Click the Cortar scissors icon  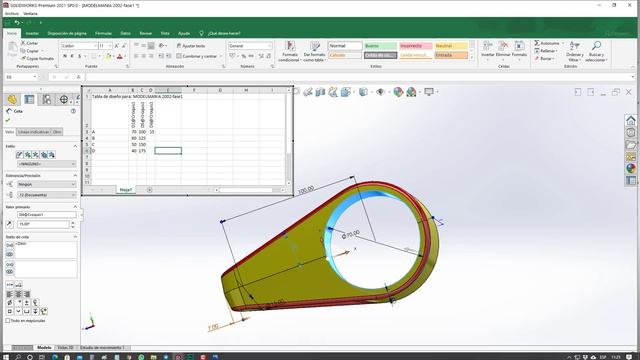click(x=24, y=43)
